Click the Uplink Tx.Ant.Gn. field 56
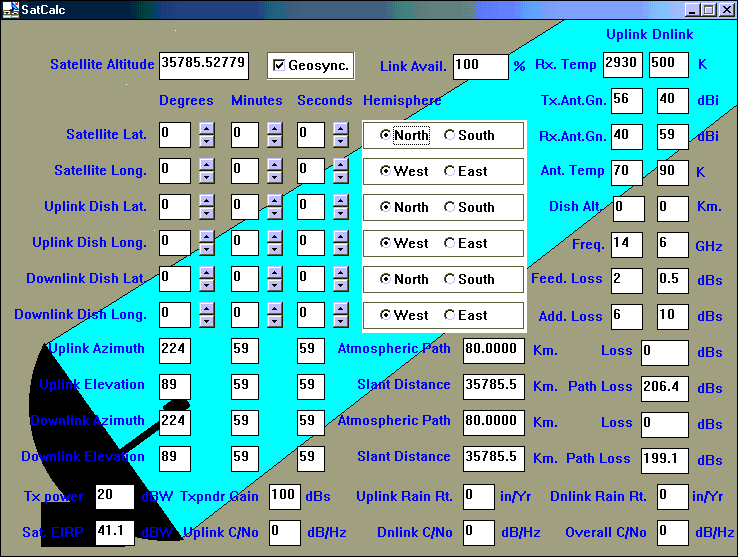Screen dimensions: 738x557 [x=627, y=101]
